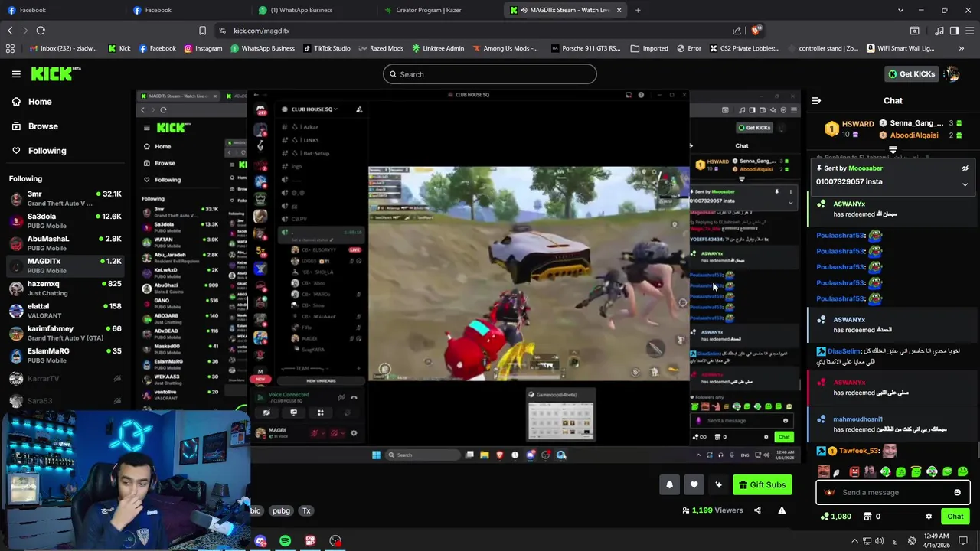Open browser main menu
The image size is (980, 551).
tap(968, 31)
